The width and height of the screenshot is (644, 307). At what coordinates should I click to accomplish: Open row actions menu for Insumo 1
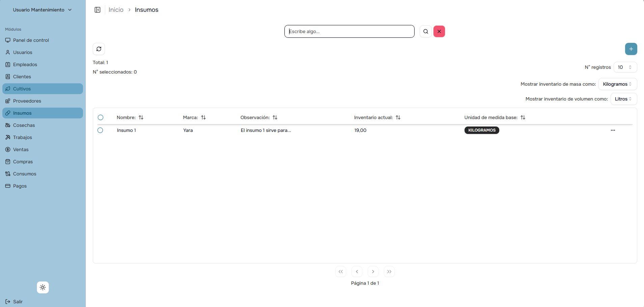pos(613,130)
